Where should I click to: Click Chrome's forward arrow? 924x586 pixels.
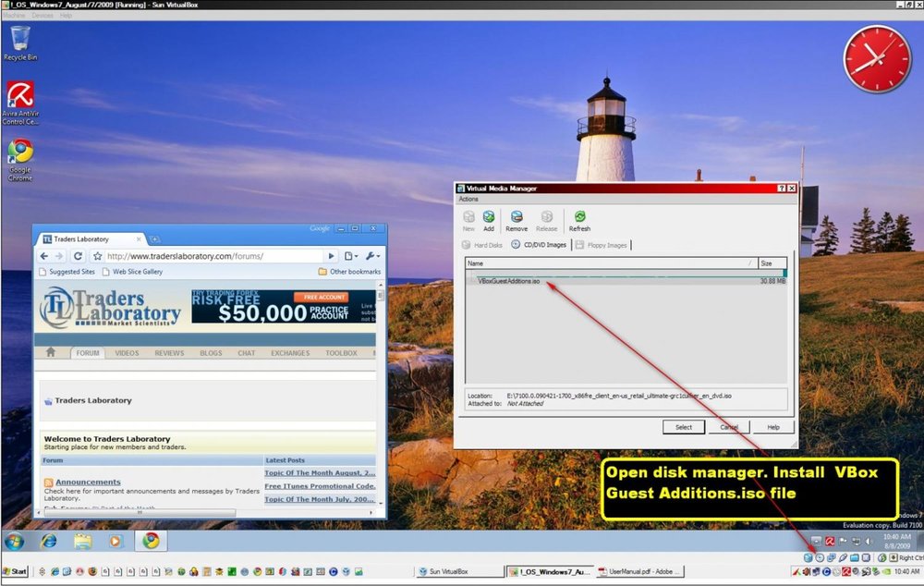click(59, 256)
